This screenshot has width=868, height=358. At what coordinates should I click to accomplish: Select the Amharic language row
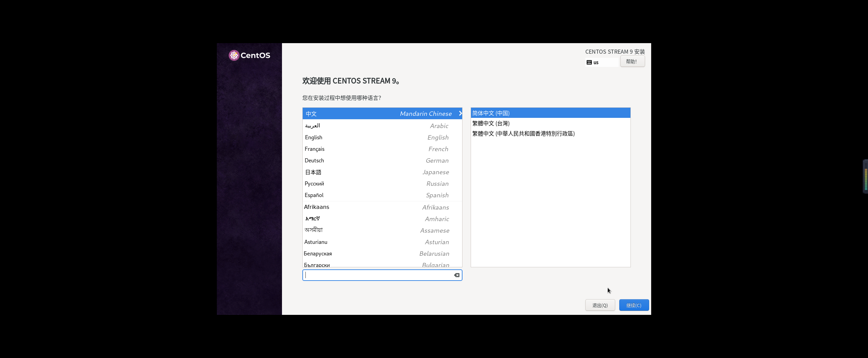point(382,219)
